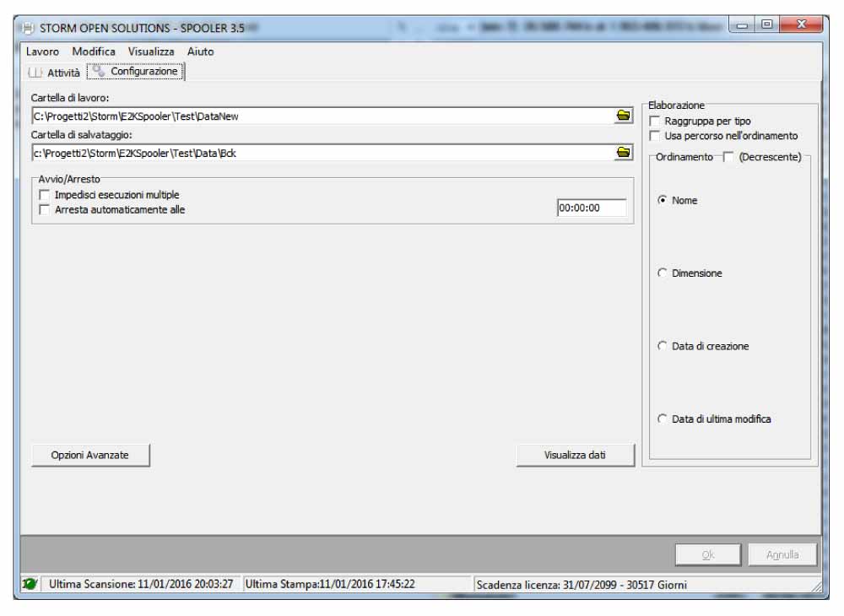Select the Configurazione tab
Screen dimensions: 844x616
click(x=136, y=71)
